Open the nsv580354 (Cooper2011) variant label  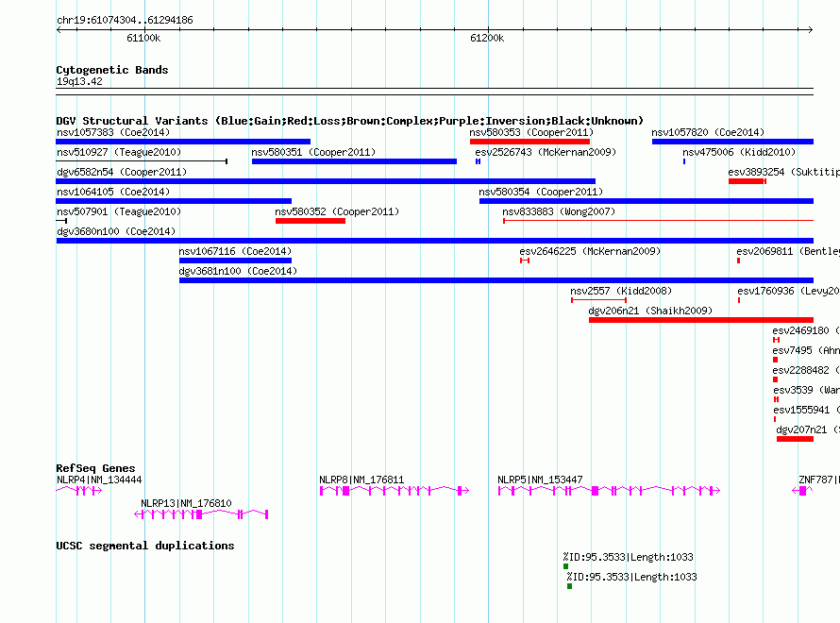point(541,192)
